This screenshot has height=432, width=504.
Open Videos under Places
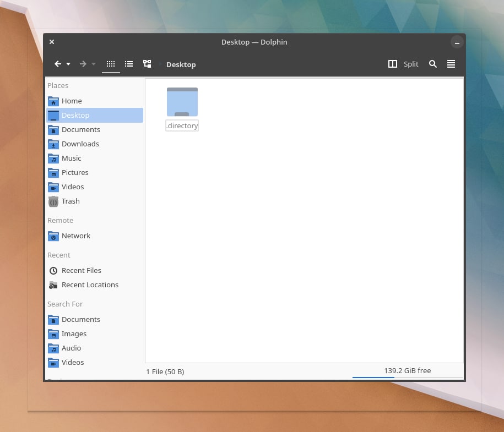[x=95, y=187]
